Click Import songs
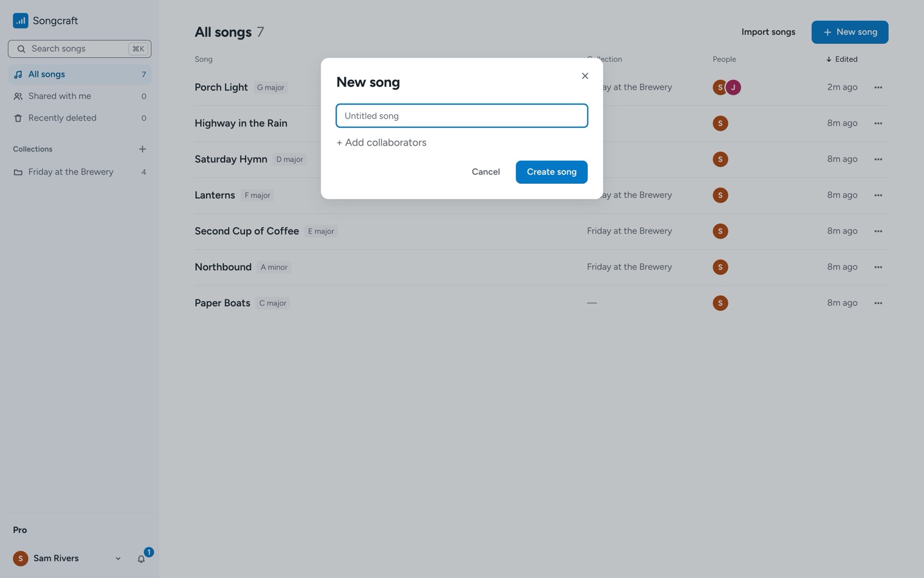Screen dimensions: 924x578 (768, 32)
